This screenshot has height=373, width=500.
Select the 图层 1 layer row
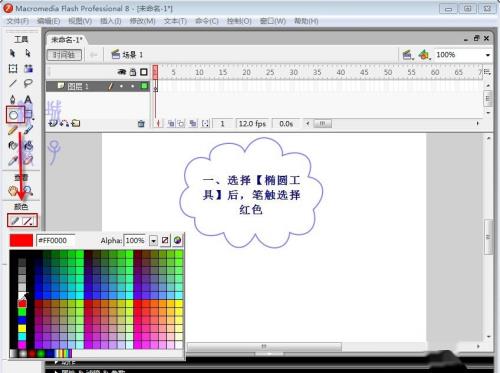[98, 86]
